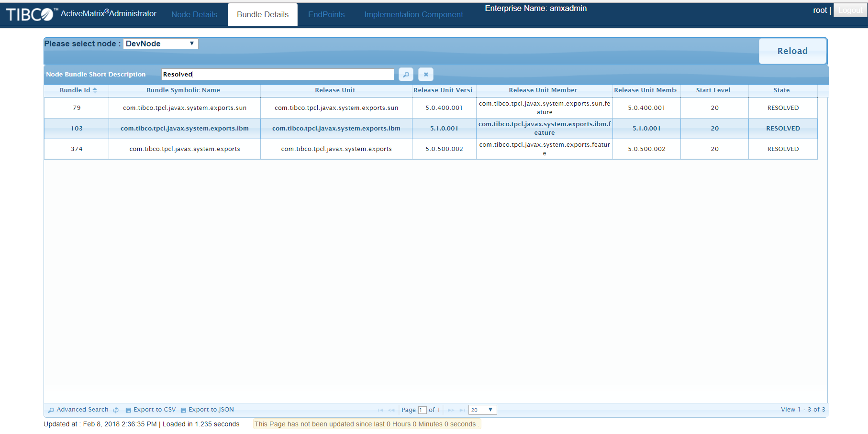The height and width of the screenshot is (434, 868).
Task: Click the Export to JSON link text
Action: click(x=211, y=410)
